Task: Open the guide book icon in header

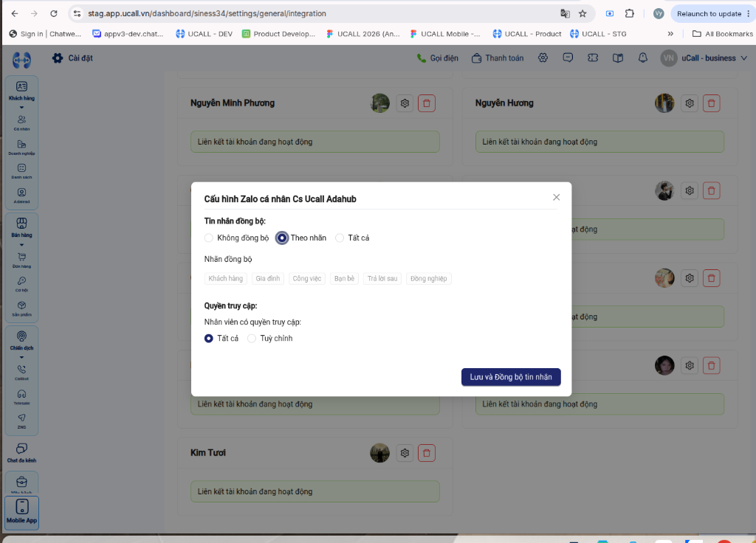Action: (618, 58)
